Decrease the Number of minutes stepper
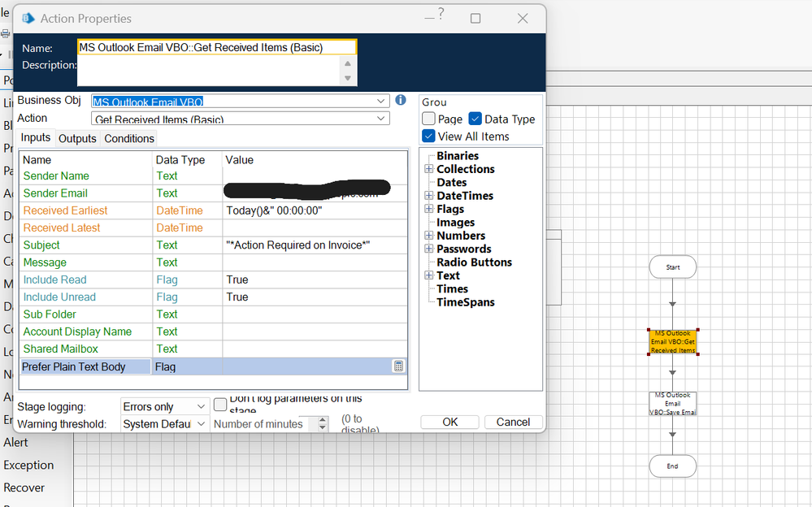The height and width of the screenshot is (507, 812). point(323,427)
